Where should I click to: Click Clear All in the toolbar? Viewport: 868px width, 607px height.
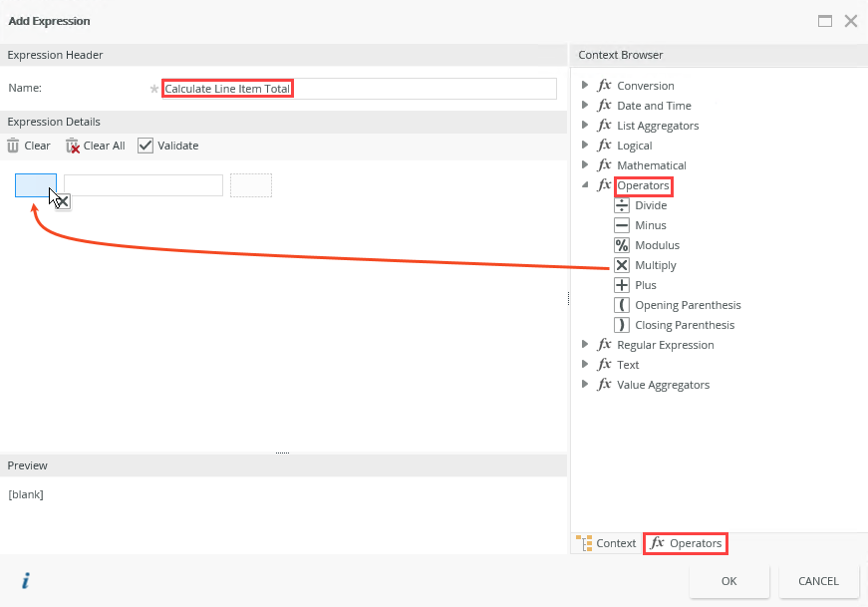coord(96,146)
